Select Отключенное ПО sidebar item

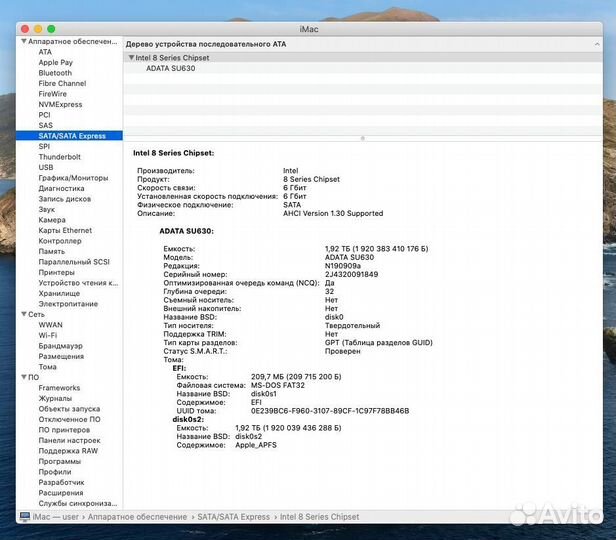(x=69, y=419)
